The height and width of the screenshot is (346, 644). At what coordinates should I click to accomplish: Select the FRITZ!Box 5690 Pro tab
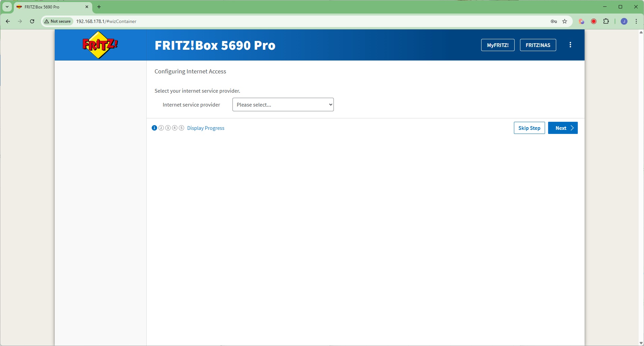pyautogui.click(x=53, y=7)
